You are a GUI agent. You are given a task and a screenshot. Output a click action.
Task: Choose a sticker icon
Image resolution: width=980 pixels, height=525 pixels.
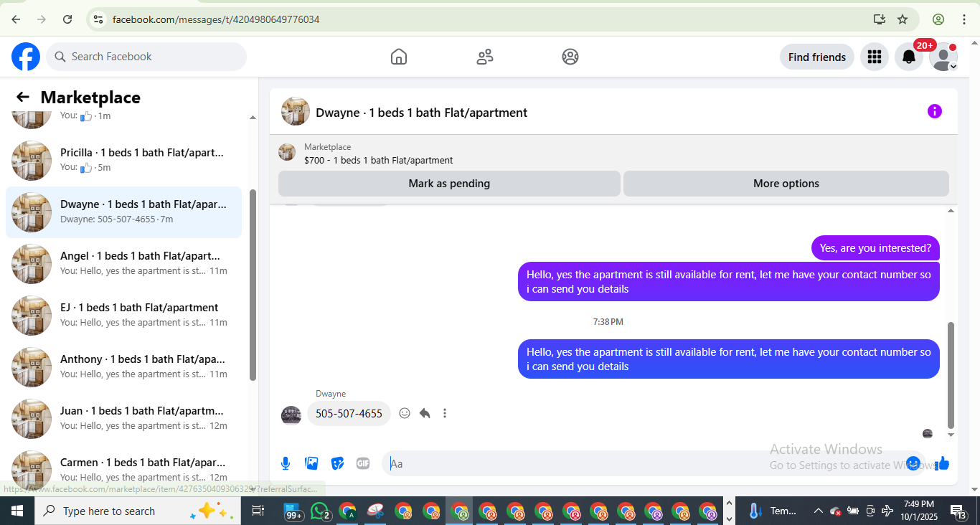(x=337, y=463)
